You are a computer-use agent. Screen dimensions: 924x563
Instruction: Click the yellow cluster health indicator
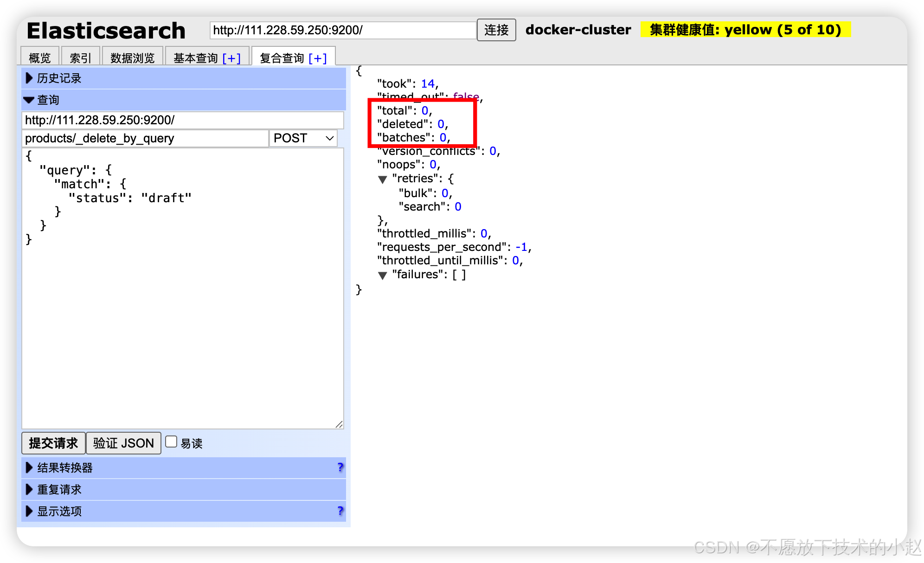tap(745, 30)
